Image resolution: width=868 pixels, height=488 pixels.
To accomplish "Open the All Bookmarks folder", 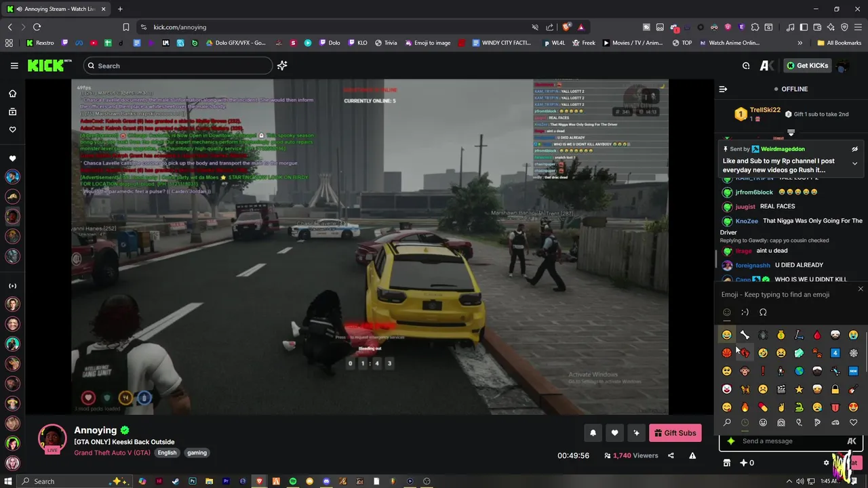I will 839,43.
